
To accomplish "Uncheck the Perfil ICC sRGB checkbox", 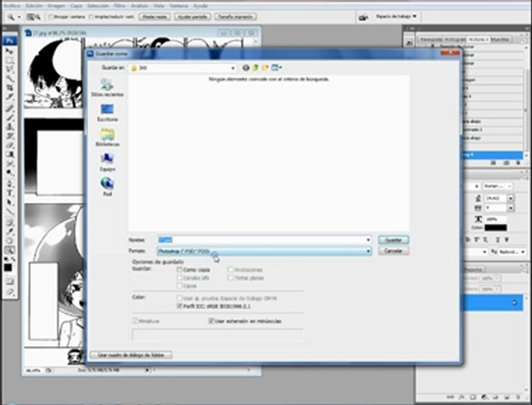I will (180, 306).
